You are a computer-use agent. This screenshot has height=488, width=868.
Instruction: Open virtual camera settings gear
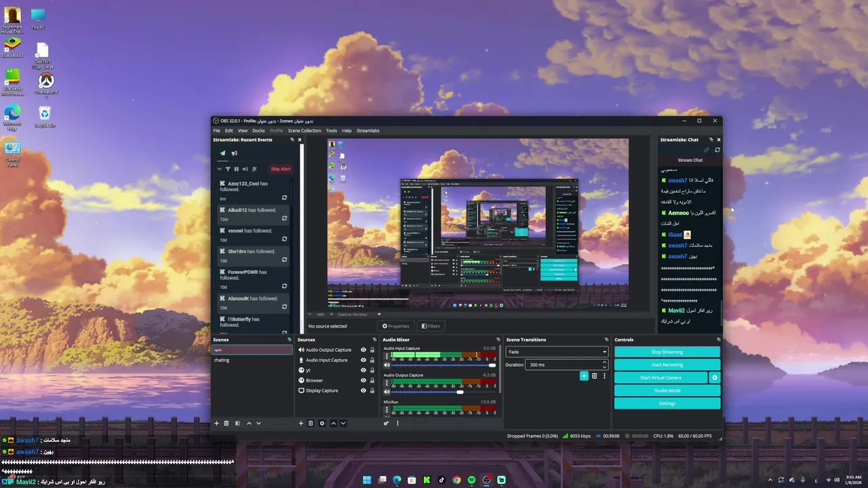point(714,378)
